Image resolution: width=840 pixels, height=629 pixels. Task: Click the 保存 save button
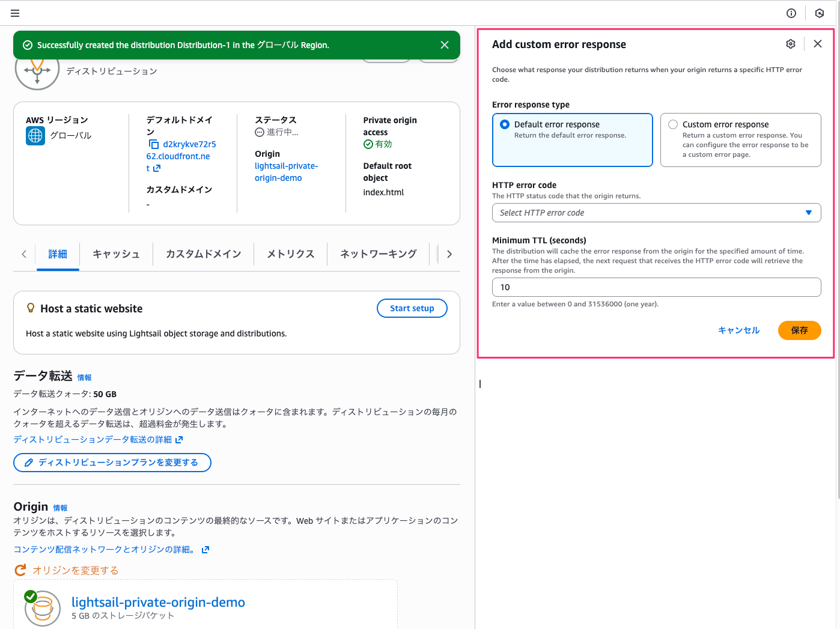point(800,330)
